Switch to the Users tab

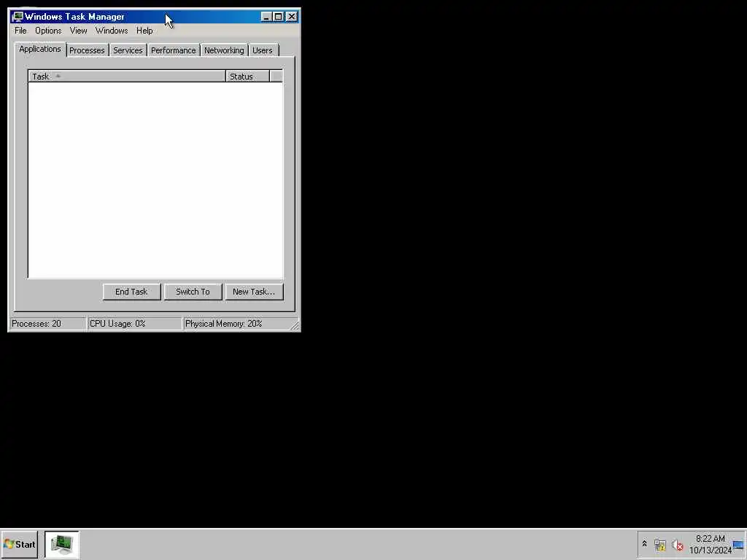pos(263,50)
